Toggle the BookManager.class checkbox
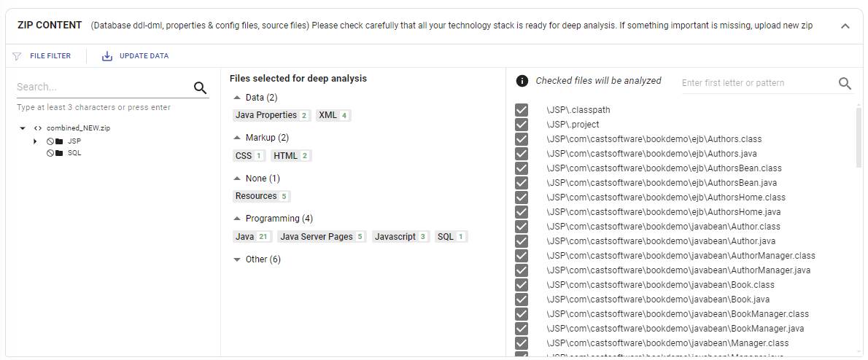 [522, 314]
